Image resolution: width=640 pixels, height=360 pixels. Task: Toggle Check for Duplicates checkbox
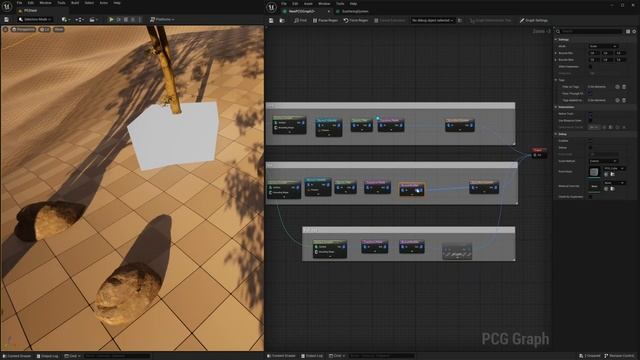click(x=590, y=197)
